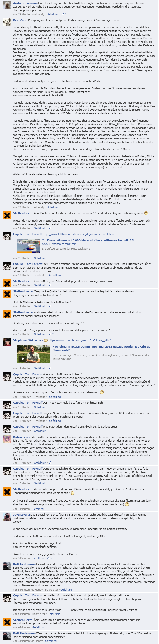View the 2 likes on Jörg Lorenz's comment
Screen dimensions: 159x644
click(50, 558)
